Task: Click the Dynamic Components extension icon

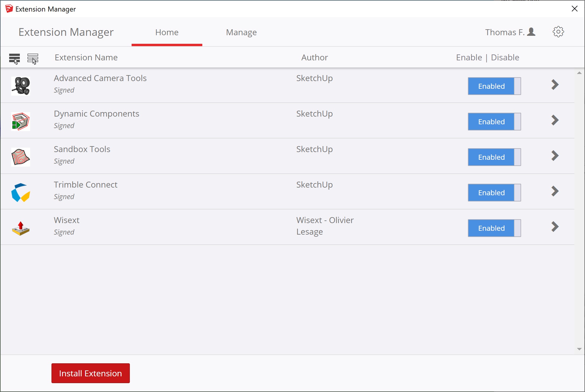Action: point(21,121)
